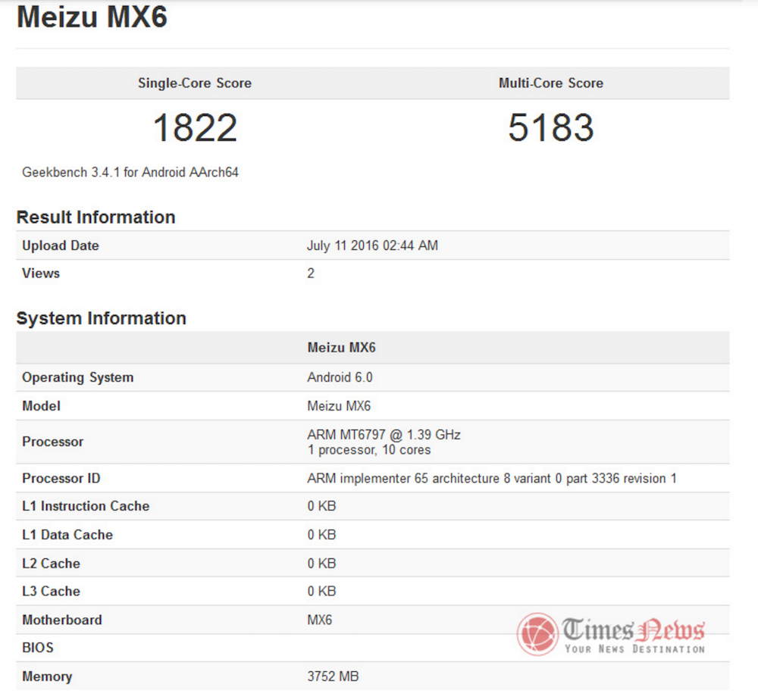
Task: Click the System Information section heading
Action: [101, 318]
